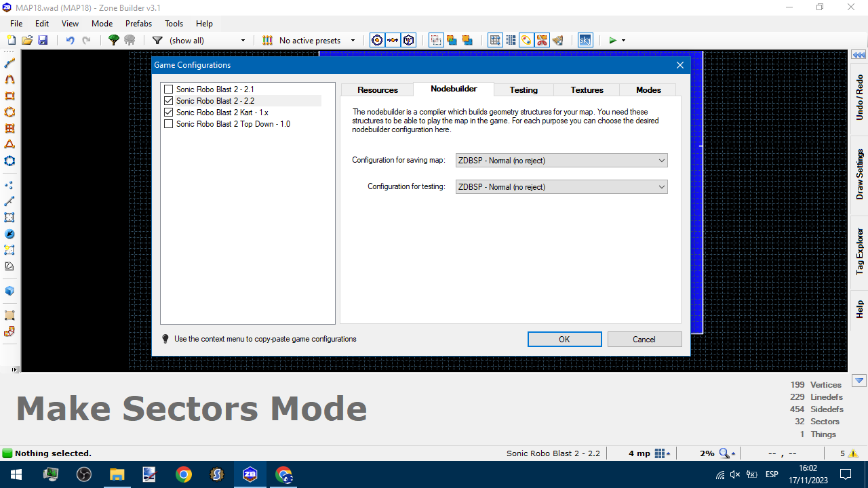Viewport: 868px width, 488px height.
Task: Click the Redo arrow icon
Action: tap(86, 41)
